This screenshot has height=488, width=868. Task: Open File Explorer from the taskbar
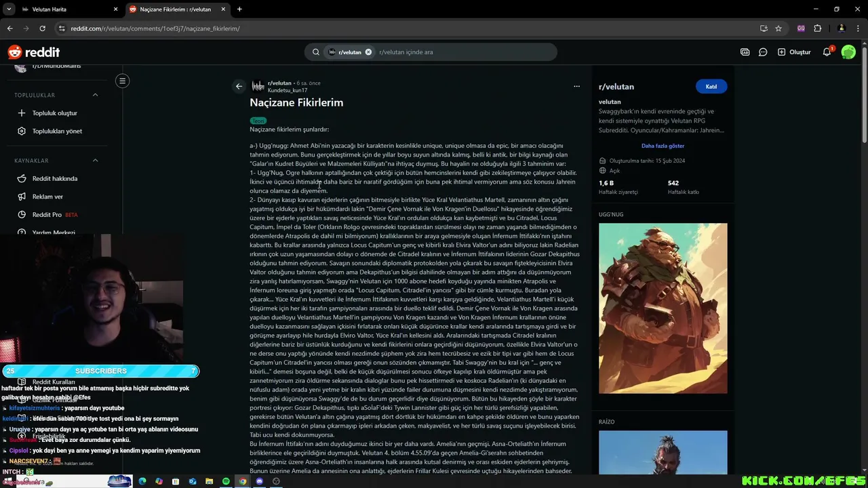click(x=210, y=481)
